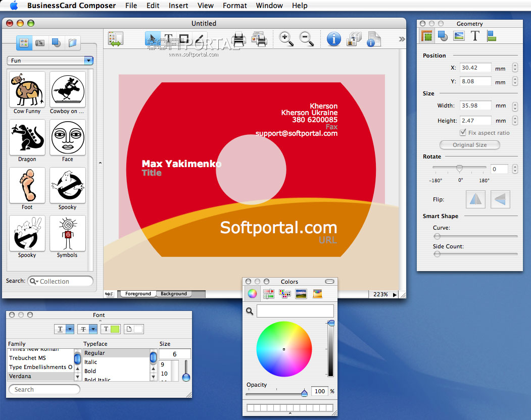The height and width of the screenshot is (420, 531).
Task: Click the Height value field
Action: 475,121
